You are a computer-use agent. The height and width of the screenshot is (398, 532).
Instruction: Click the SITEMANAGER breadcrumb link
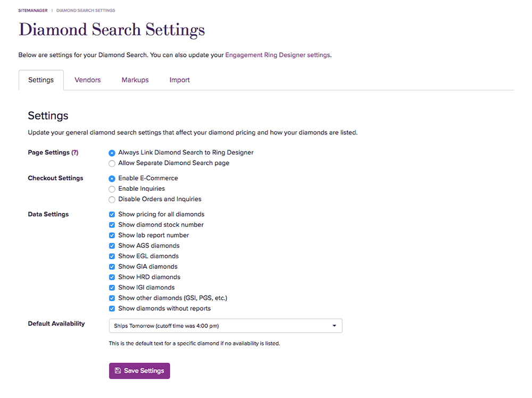[33, 11]
